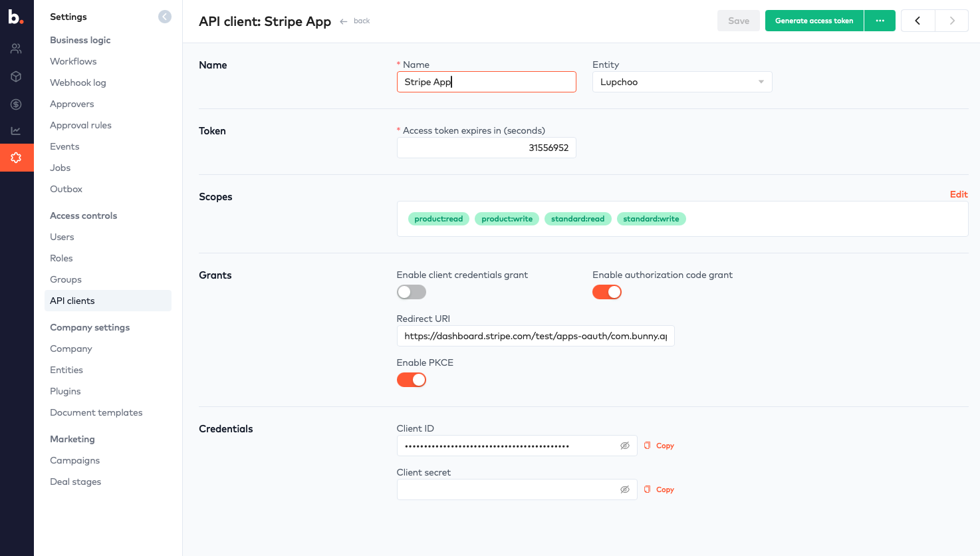Toggle the Enable PKCE switch
Image resolution: width=980 pixels, height=556 pixels.
[x=412, y=380]
